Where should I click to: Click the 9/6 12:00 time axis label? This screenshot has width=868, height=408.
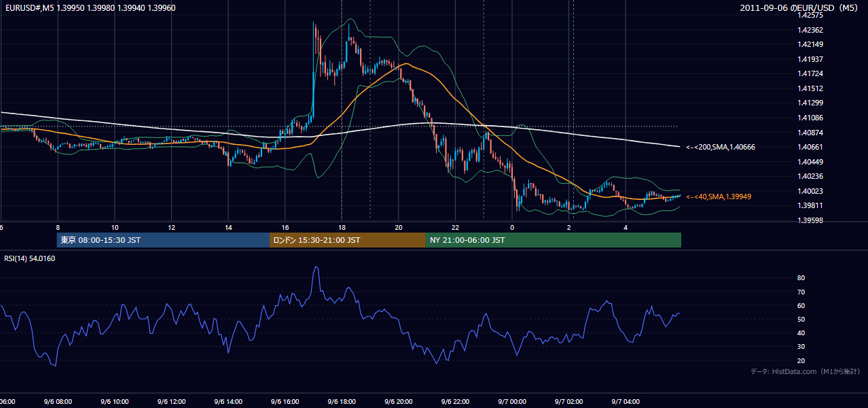[x=171, y=402]
